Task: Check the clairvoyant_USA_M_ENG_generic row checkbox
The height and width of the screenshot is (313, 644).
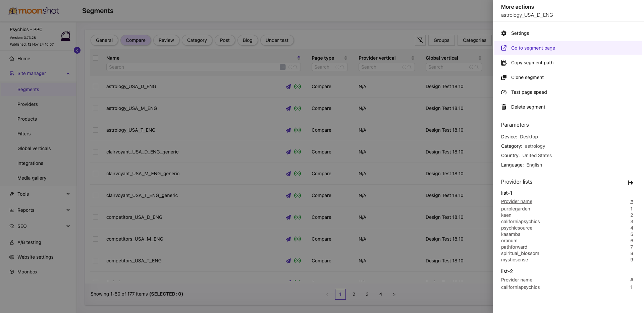Action: point(96,174)
